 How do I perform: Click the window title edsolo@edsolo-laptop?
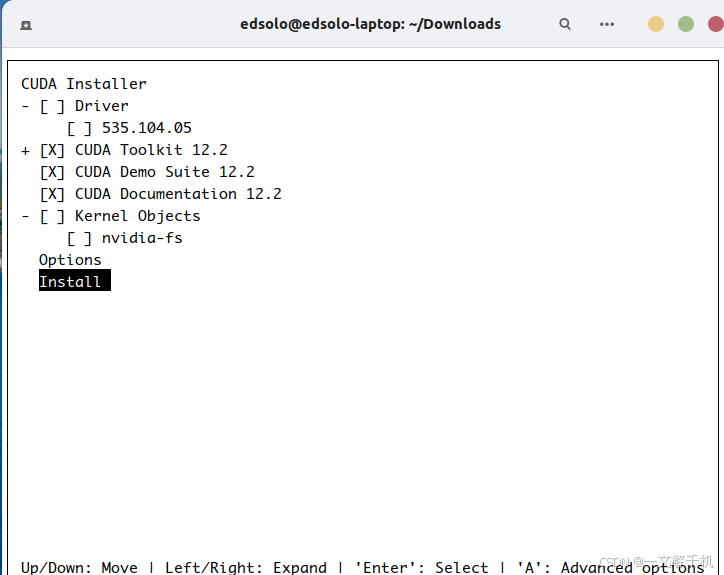(x=370, y=24)
